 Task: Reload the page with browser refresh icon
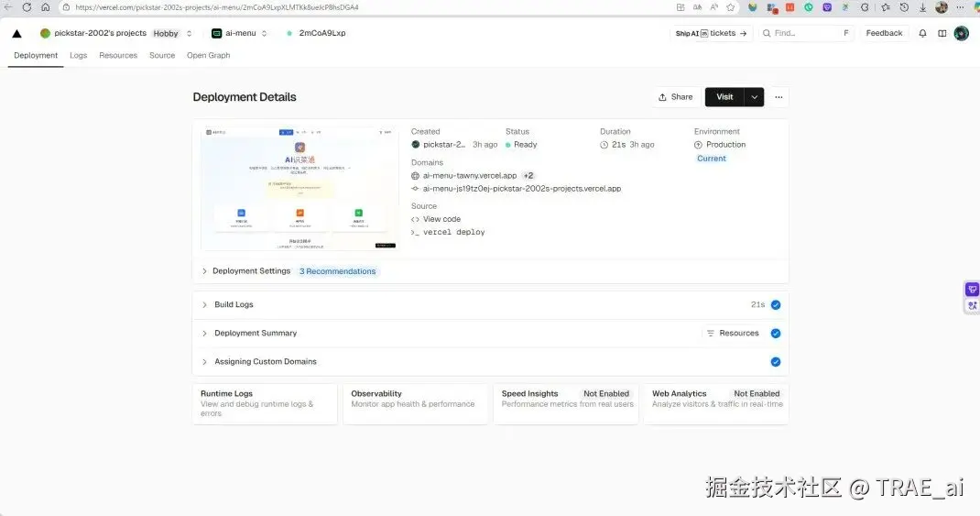pos(27,7)
